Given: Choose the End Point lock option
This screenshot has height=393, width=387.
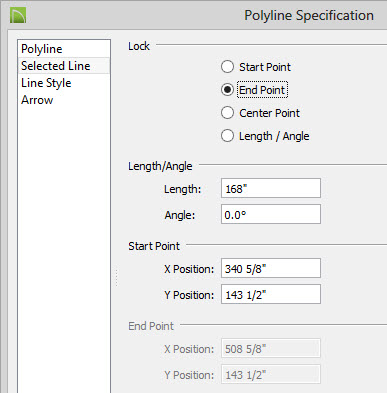Looking at the screenshot, I should pos(227,90).
